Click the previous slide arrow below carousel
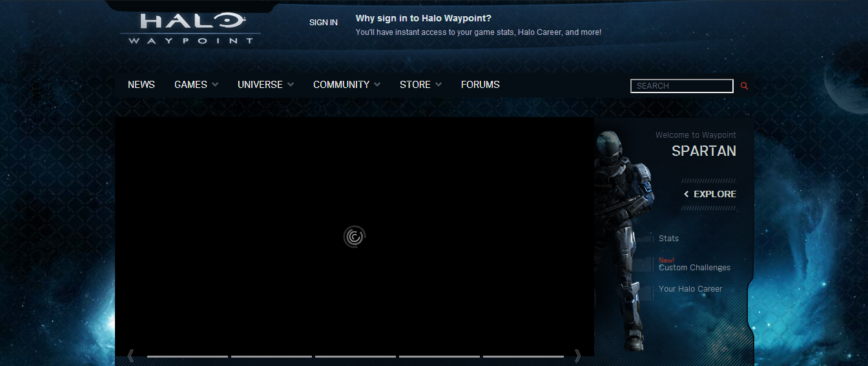The height and width of the screenshot is (366, 868). pyautogui.click(x=130, y=356)
